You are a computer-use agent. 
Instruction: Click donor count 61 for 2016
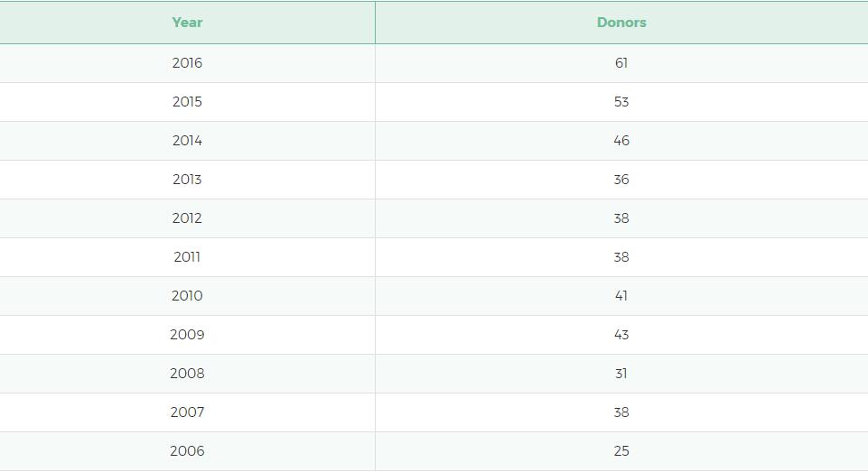pos(621,63)
